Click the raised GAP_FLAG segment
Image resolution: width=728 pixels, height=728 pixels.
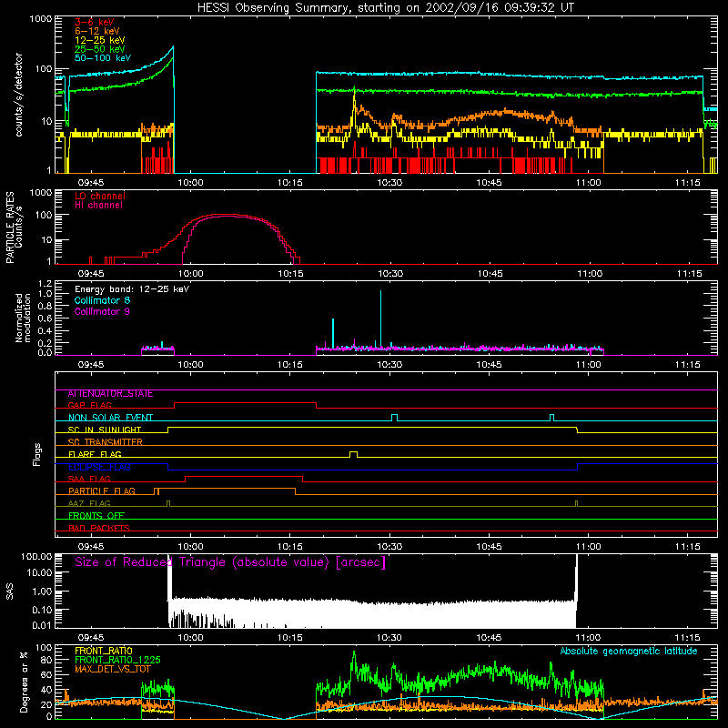click(x=245, y=403)
